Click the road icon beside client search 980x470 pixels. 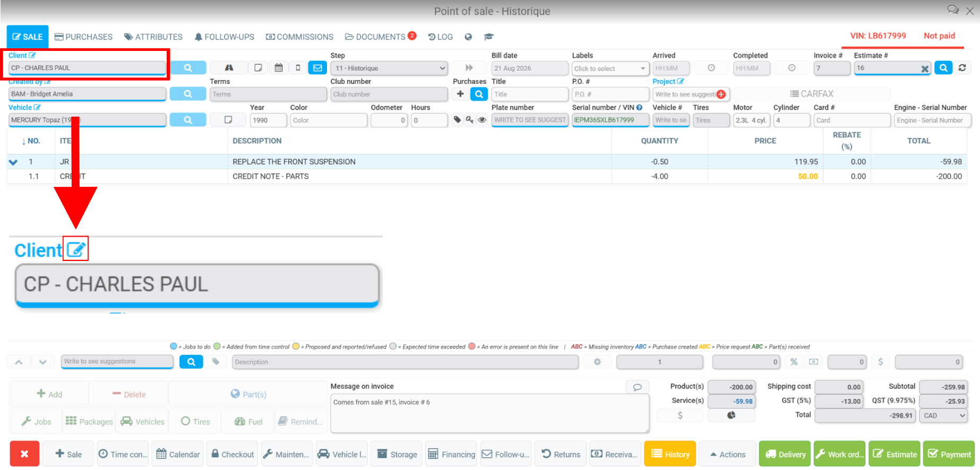[229, 68]
